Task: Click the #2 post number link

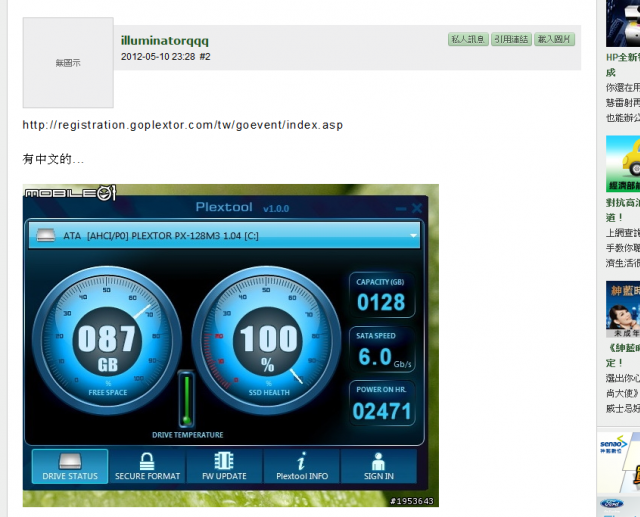Action: pos(205,57)
